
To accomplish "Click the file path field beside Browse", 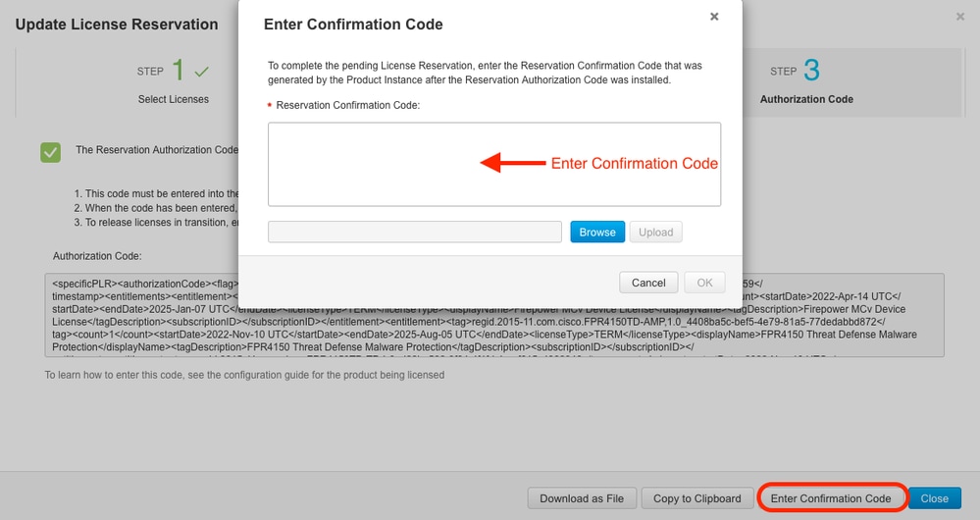I will coord(415,232).
